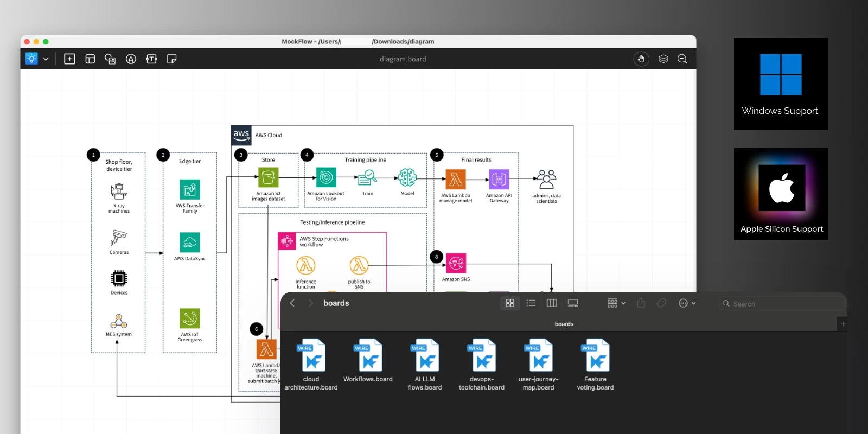Select the admins, data scientists users icon
This screenshot has width=868, height=434.
pyautogui.click(x=546, y=180)
